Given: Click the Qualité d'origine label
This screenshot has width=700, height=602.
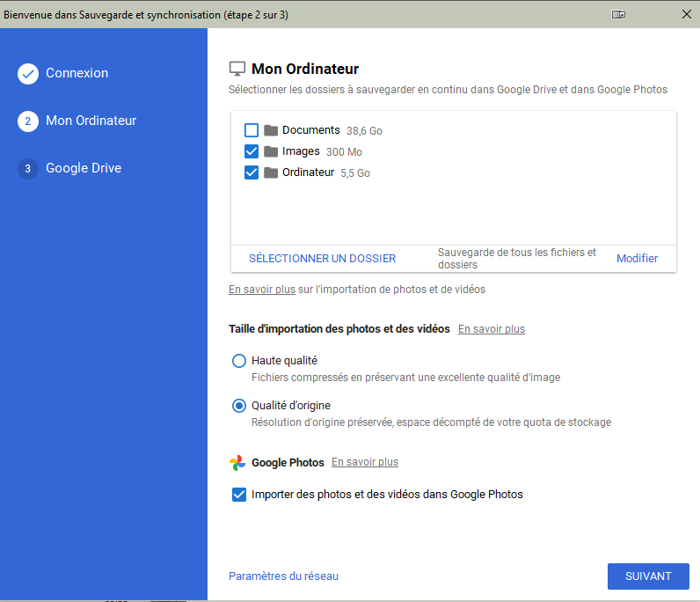Looking at the screenshot, I should [x=291, y=406].
